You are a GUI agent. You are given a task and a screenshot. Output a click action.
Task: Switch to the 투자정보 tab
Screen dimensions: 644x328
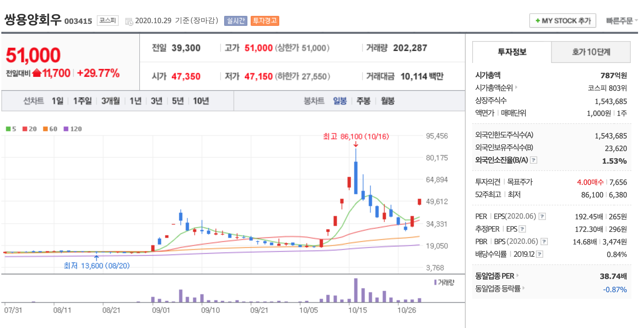512,52
